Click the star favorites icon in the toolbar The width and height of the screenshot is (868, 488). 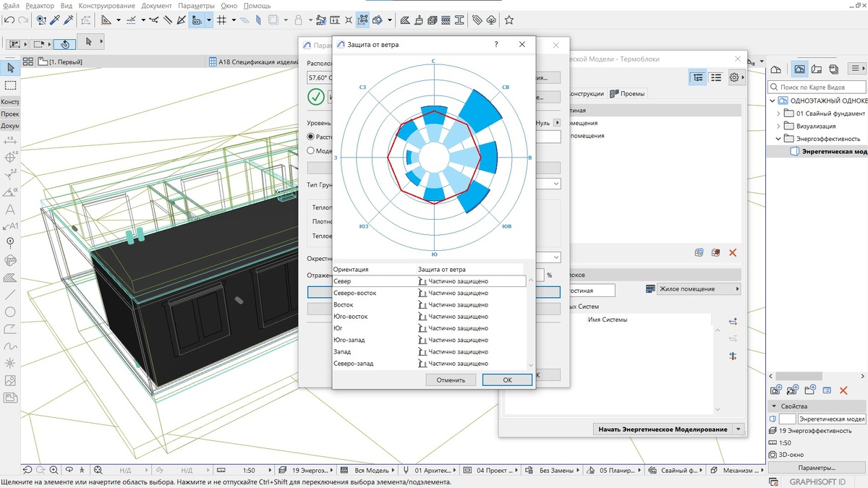[509, 20]
